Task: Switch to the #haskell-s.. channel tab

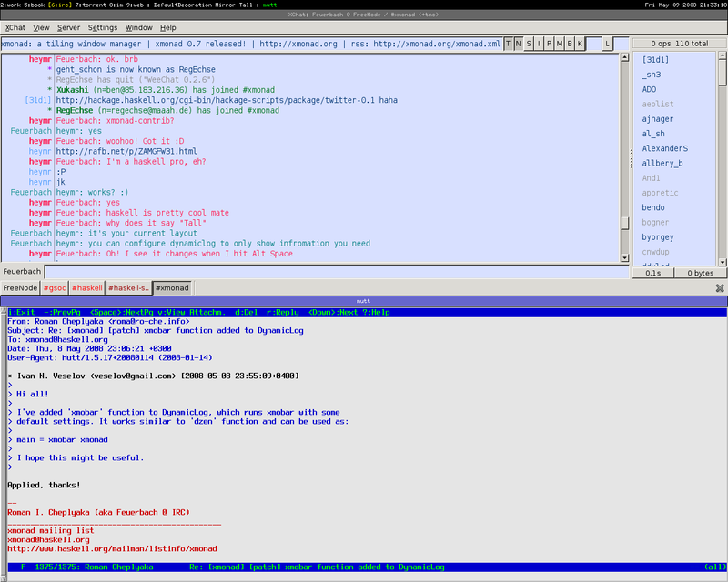Action: [x=128, y=287]
